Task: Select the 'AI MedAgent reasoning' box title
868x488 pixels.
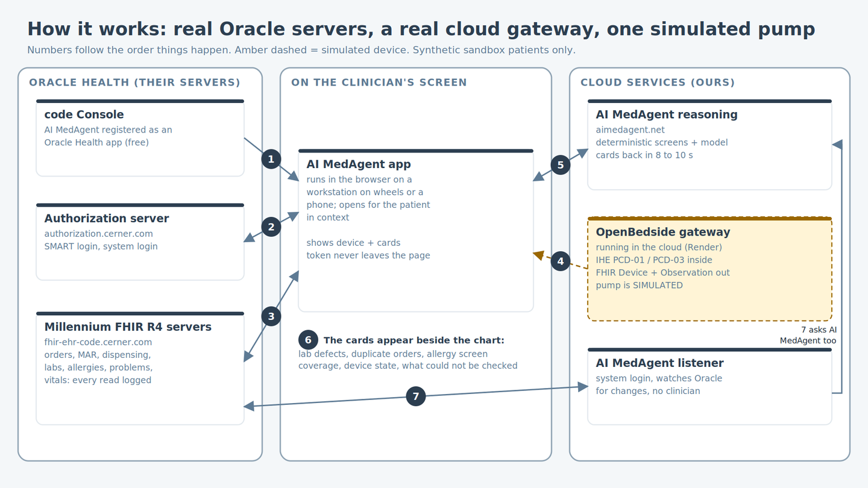Action: coord(667,114)
